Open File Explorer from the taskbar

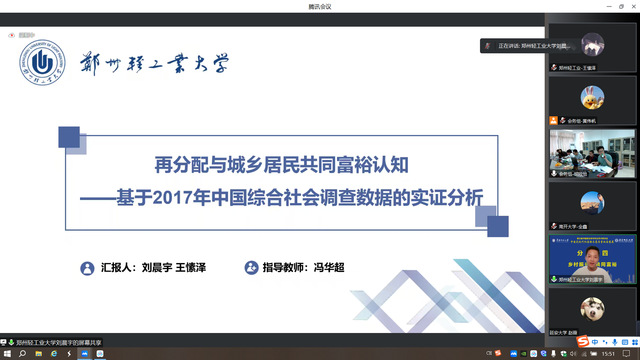38,353
